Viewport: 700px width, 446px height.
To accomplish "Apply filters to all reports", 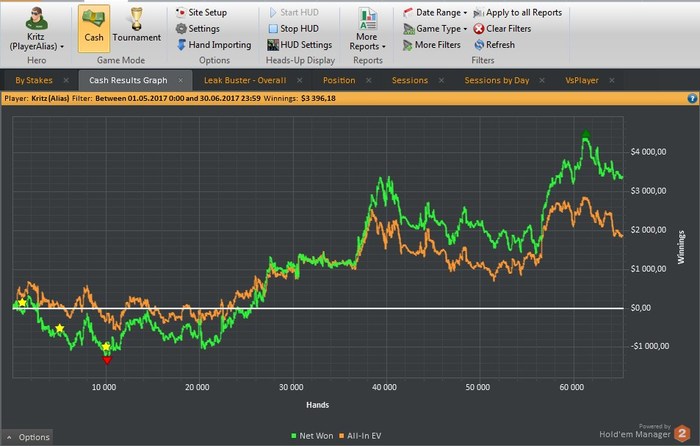I will point(516,13).
